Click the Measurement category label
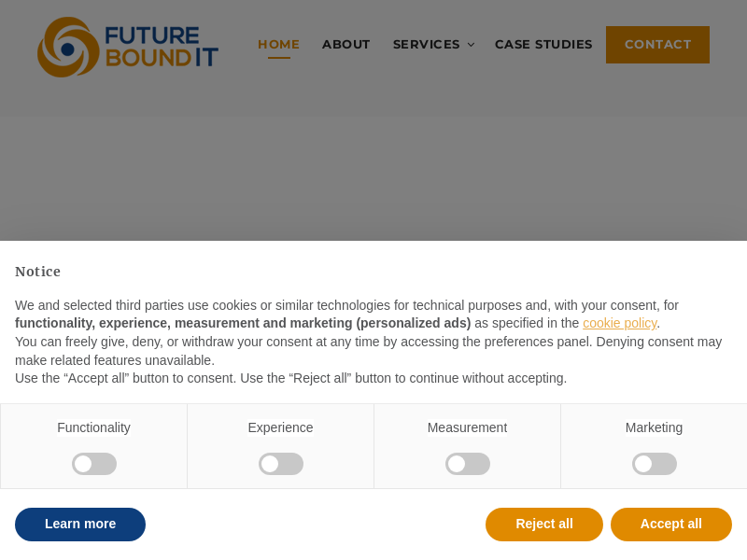747x560 pixels. 467,427
